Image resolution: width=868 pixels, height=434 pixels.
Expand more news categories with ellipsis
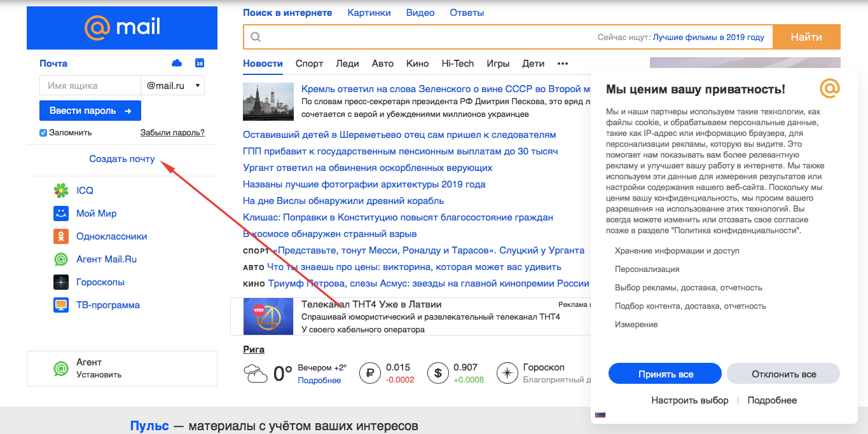click(562, 64)
